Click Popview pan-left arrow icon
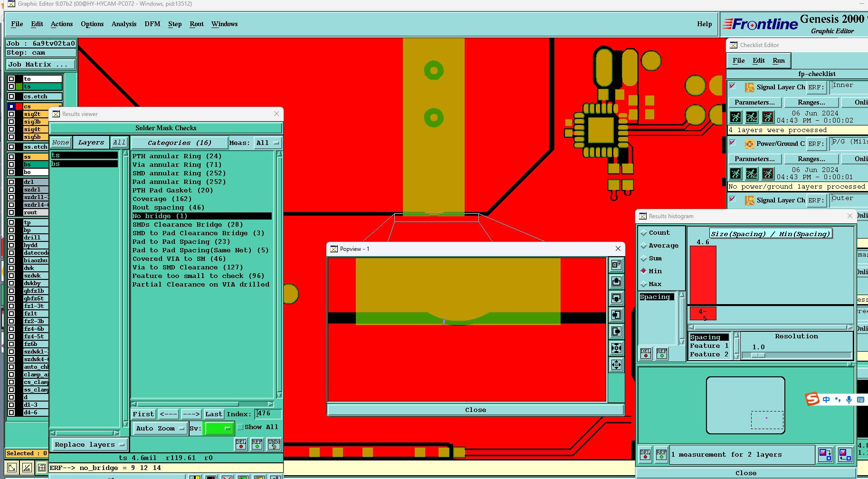The width and height of the screenshot is (868, 479). (616, 315)
